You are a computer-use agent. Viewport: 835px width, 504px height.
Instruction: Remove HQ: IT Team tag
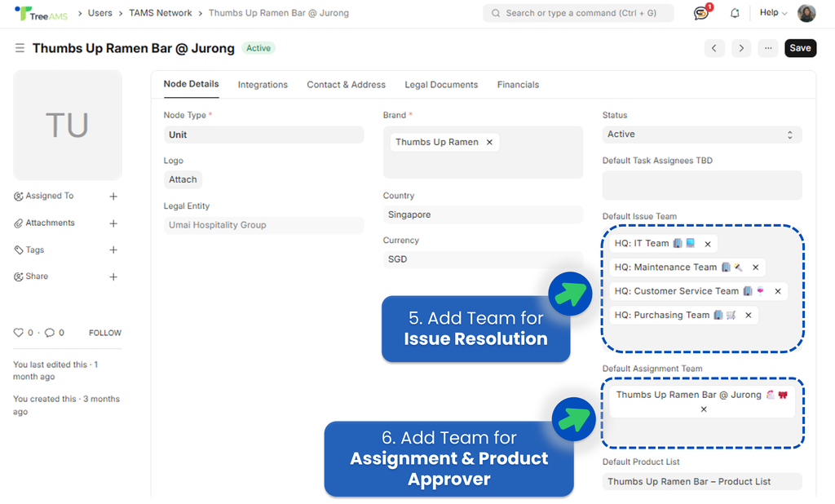[x=708, y=244]
